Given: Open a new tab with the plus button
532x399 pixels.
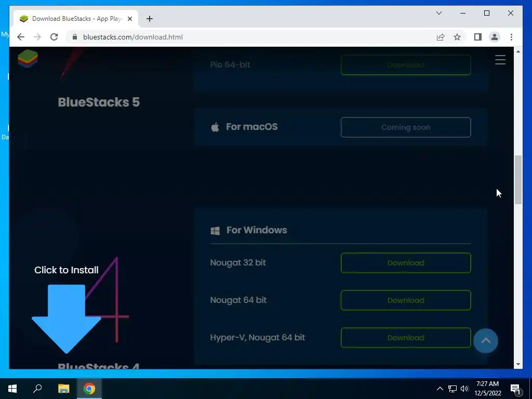Looking at the screenshot, I should point(150,19).
